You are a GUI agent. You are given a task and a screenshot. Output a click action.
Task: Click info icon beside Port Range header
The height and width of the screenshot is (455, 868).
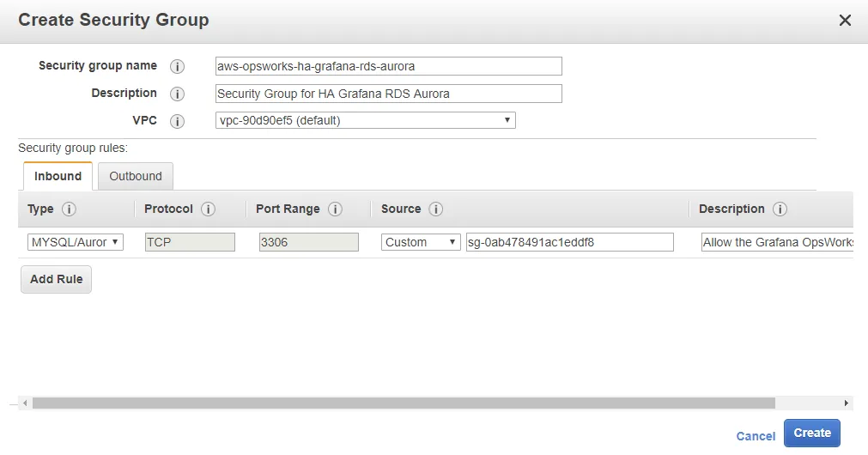[x=336, y=209]
